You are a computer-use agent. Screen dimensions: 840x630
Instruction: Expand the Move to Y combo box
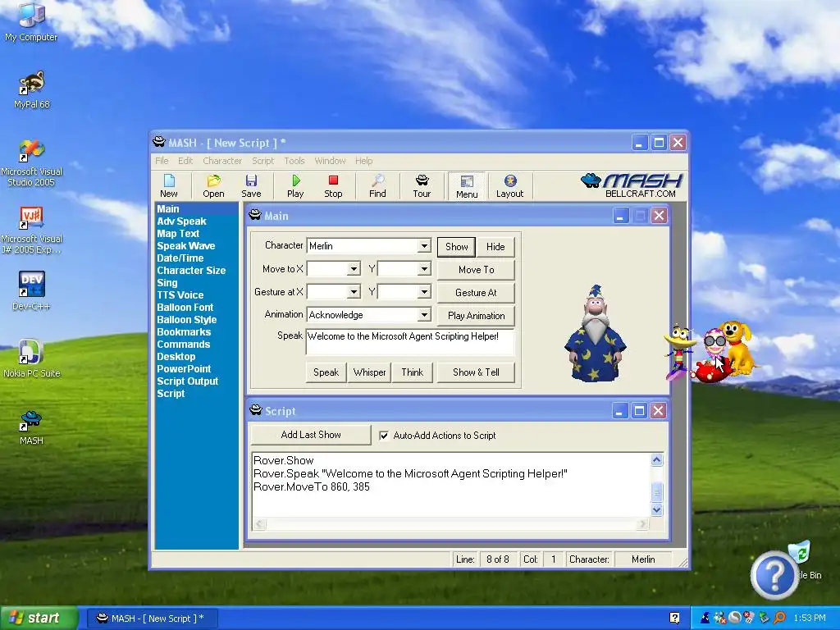click(x=424, y=269)
